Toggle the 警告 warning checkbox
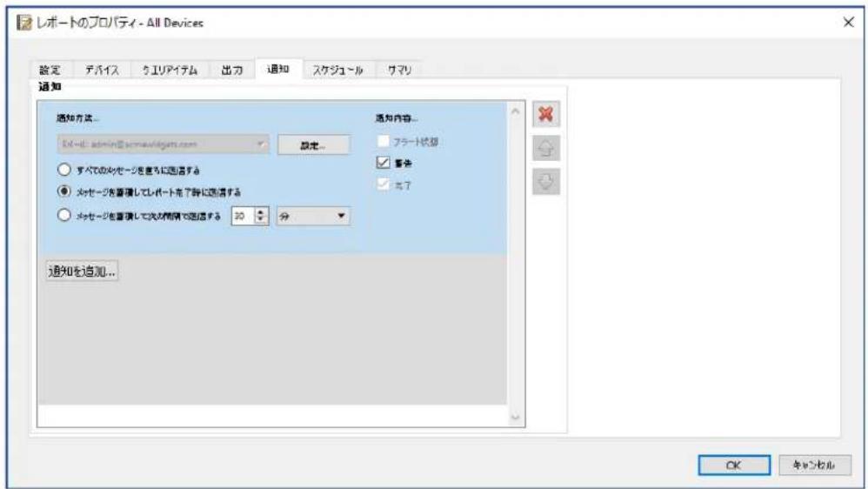This screenshot has width=868, height=489. [x=383, y=163]
